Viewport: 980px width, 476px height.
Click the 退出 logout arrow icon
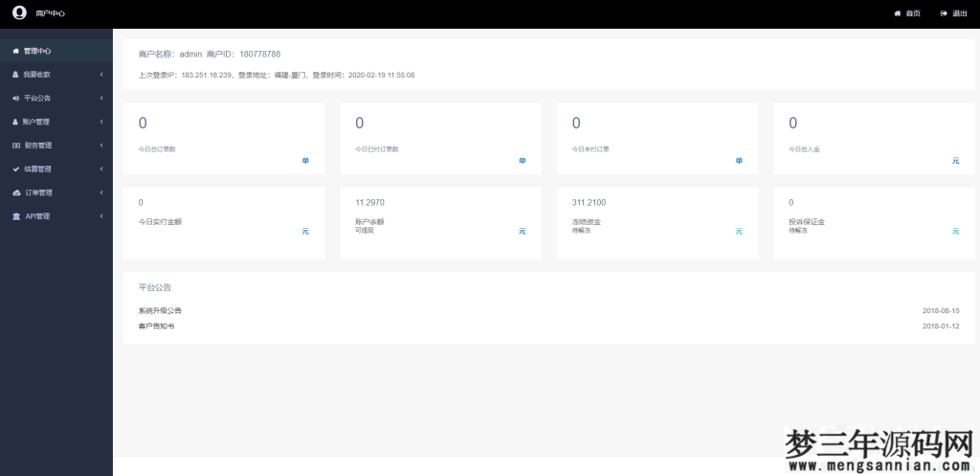(x=944, y=13)
